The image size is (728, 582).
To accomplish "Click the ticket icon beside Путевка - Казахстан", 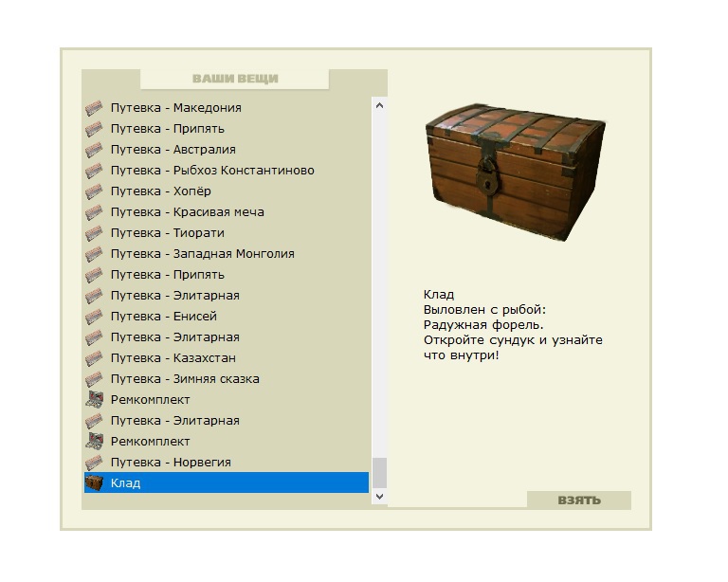I will [94, 358].
